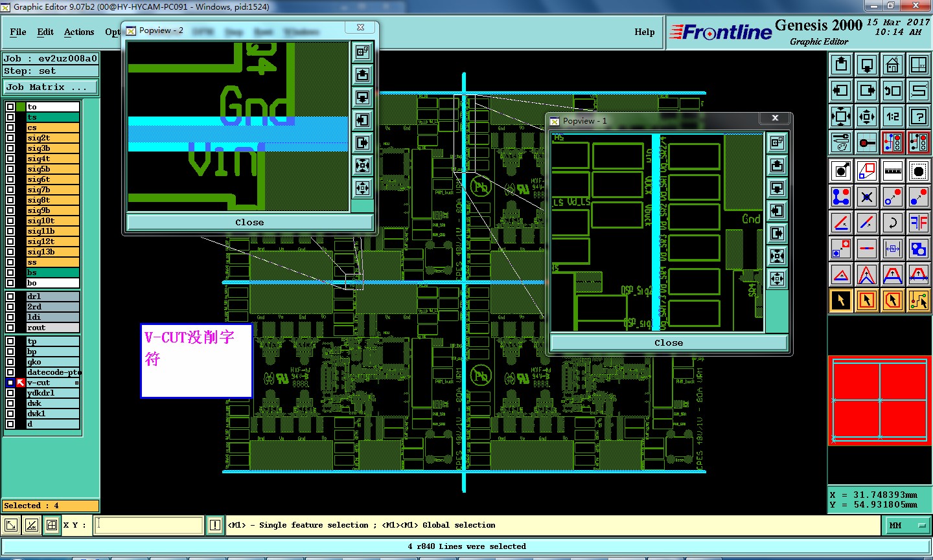
Task: Select the polygon-area arrow selection tool
Action: (893, 300)
